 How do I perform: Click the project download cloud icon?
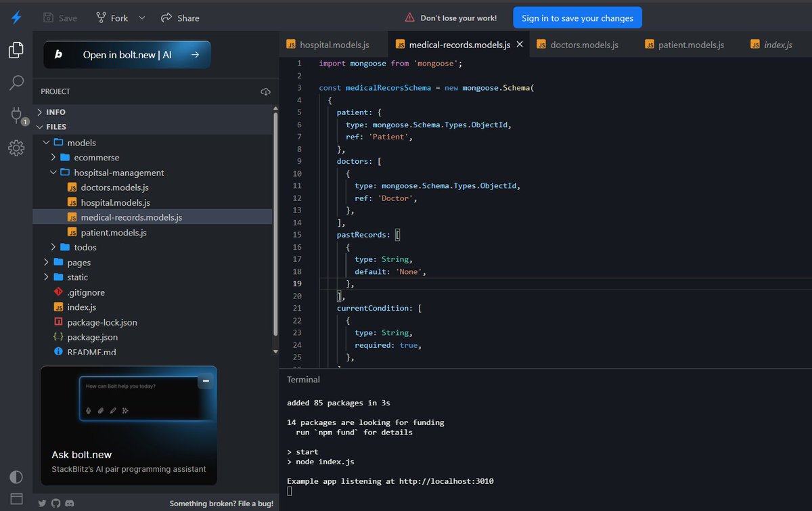point(265,91)
